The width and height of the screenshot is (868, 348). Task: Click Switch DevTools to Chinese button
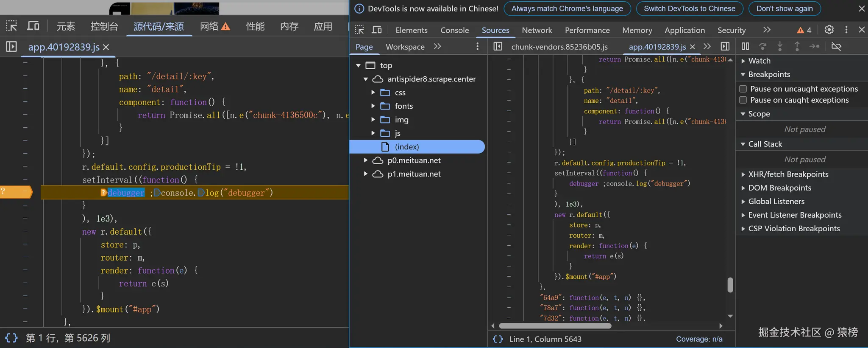(x=689, y=8)
